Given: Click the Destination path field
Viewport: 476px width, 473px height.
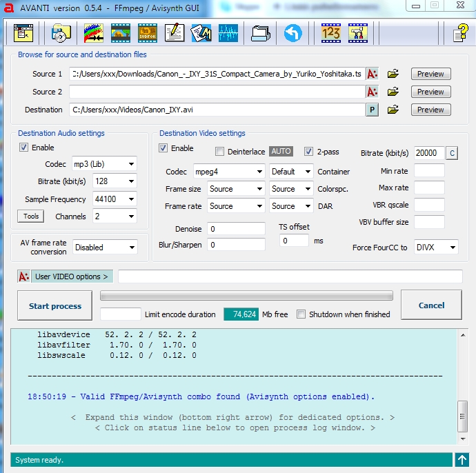Looking at the screenshot, I should coord(217,110).
